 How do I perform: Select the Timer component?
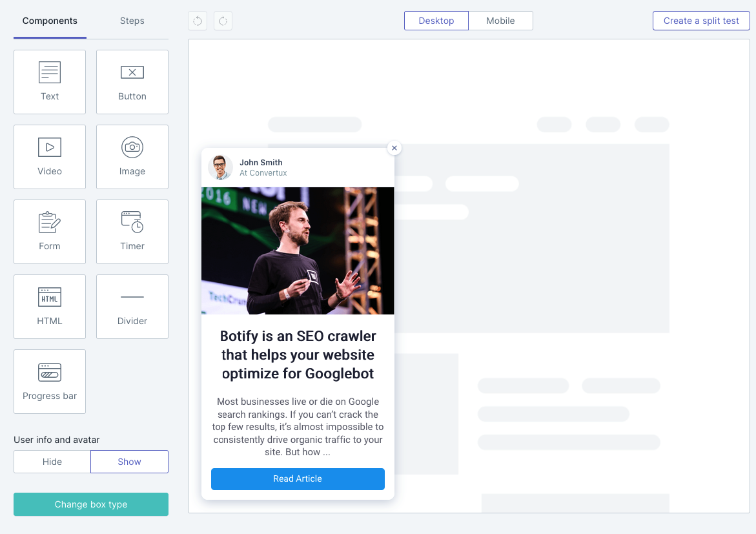(132, 232)
